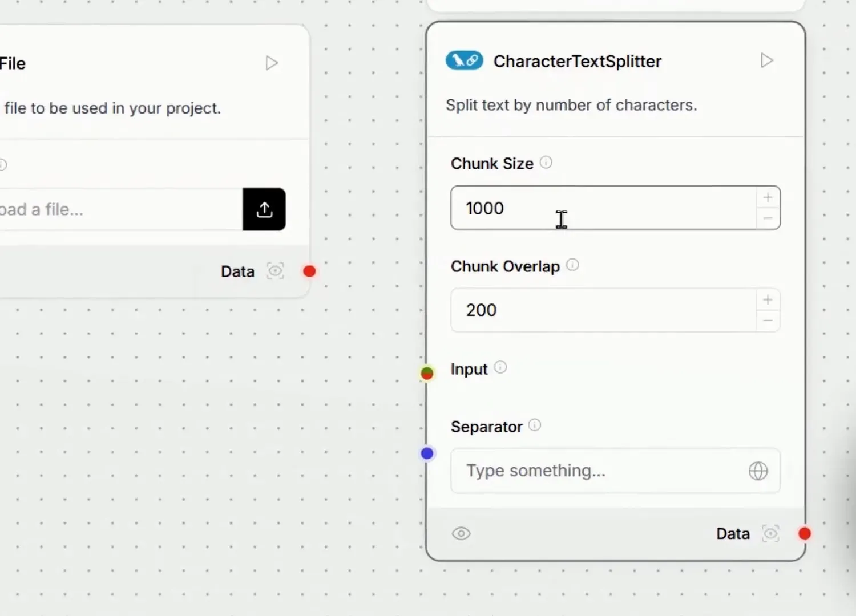The width and height of the screenshot is (856, 616).
Task: Inspect File component Data output
Action: pyautogui.click(x=276, y=271)
